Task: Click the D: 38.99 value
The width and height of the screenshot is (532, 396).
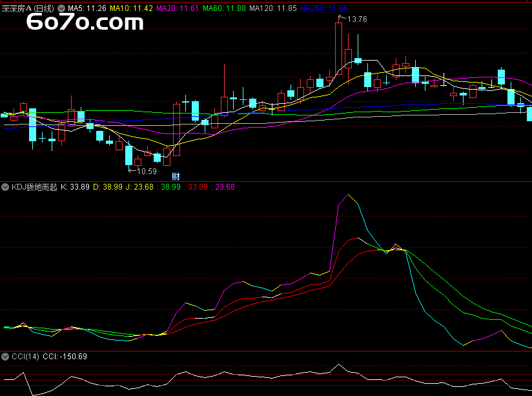Action: coord(108,187)
